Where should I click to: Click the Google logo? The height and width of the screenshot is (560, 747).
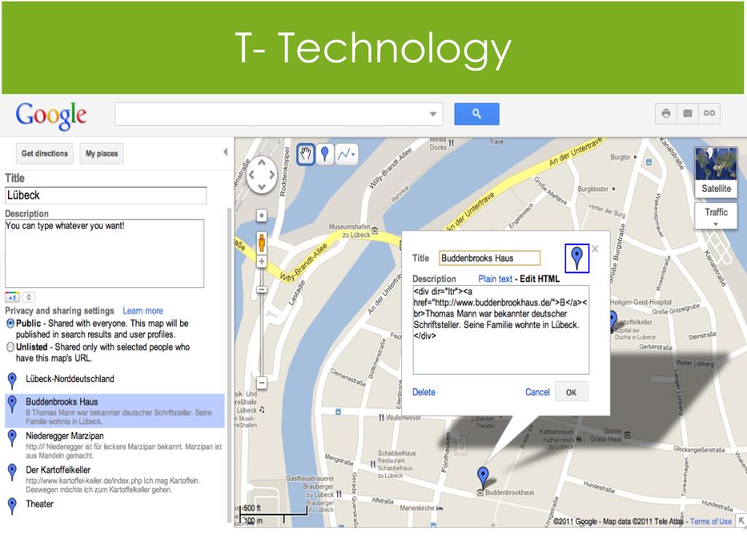tap(51, 116)
